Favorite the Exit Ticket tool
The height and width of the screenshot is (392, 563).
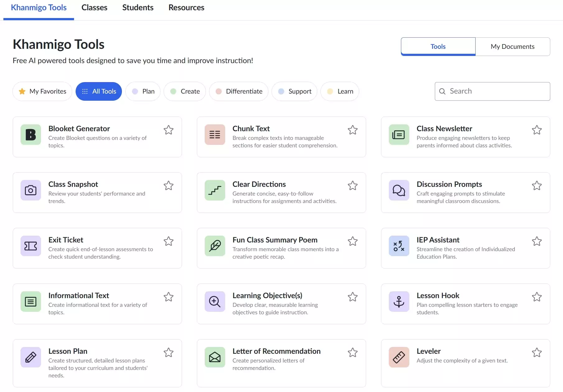click(x=169, y=241)
